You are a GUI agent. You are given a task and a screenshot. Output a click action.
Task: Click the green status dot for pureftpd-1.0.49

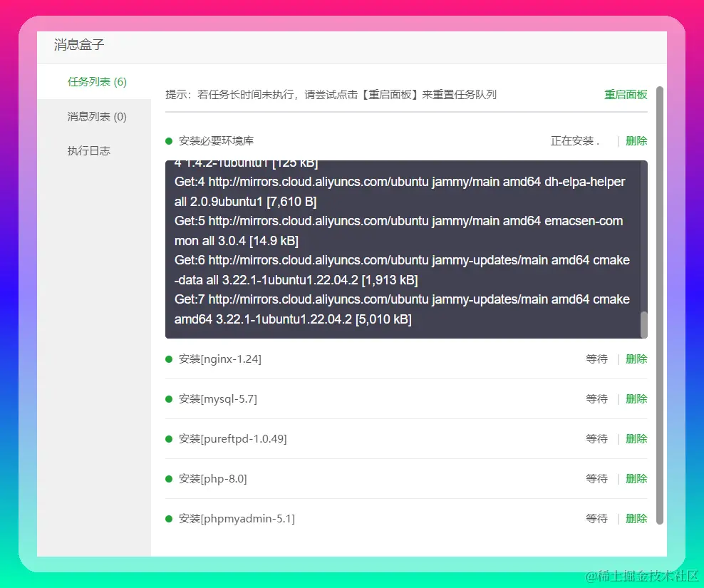tap(169, 439)
